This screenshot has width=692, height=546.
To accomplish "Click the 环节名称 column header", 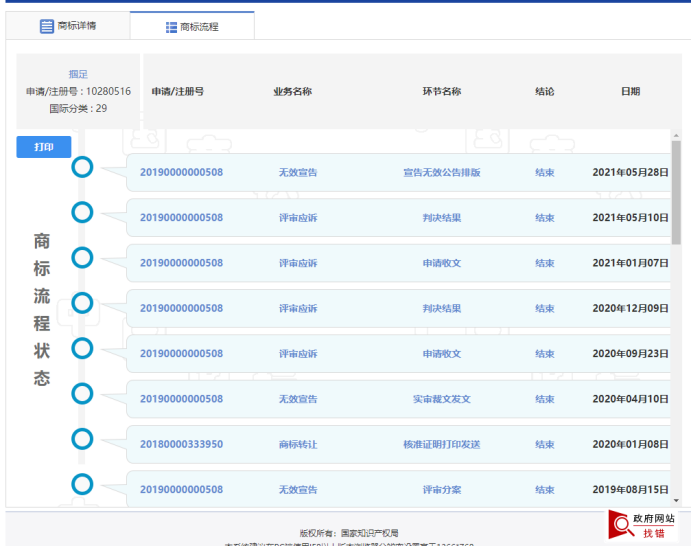I will (x=442, y=91).
